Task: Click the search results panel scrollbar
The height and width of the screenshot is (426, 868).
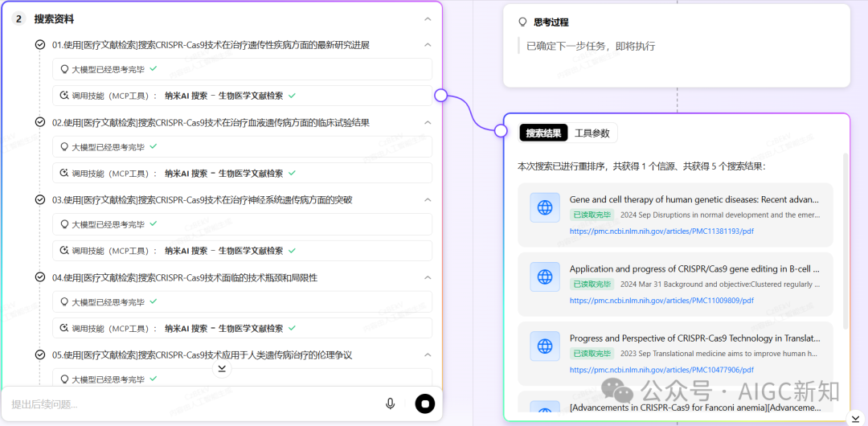Action: (x=845, y=241)
